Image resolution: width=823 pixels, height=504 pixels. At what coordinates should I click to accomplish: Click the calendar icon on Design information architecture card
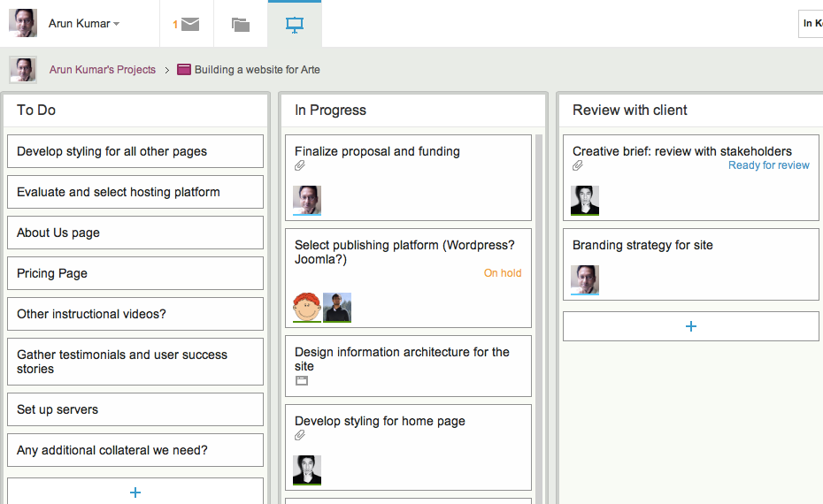click(x=302, y=381)
